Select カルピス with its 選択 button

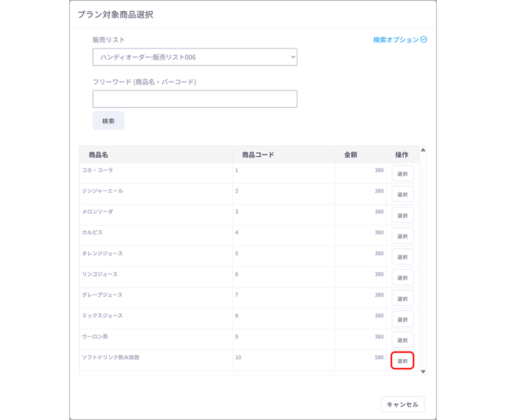[x=402, y=236]
